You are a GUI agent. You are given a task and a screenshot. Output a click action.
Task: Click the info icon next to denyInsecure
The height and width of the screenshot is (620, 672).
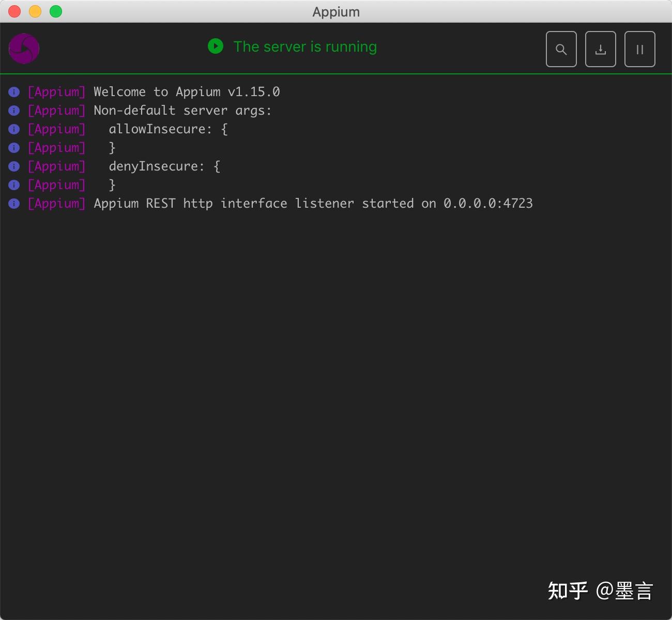click(13, 166)
